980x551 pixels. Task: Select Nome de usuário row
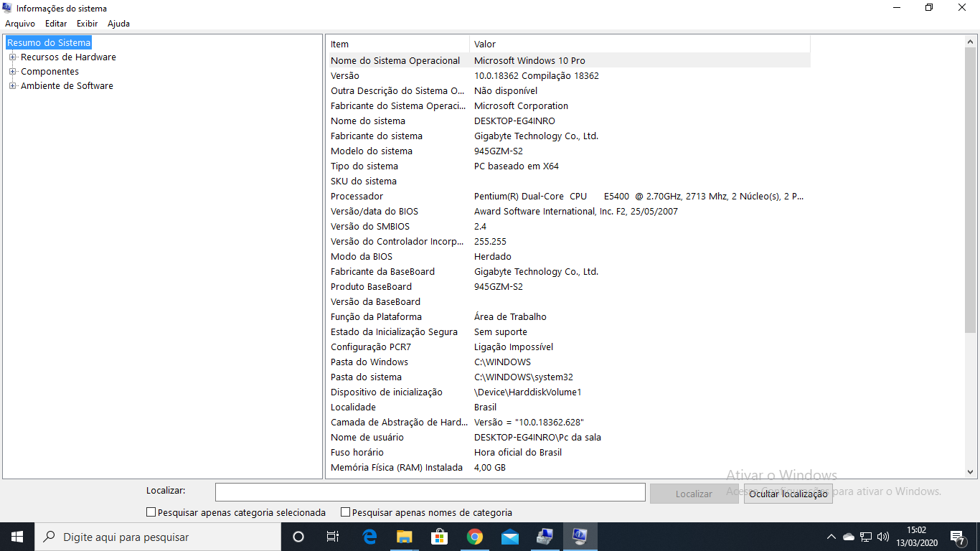[569, 437]
